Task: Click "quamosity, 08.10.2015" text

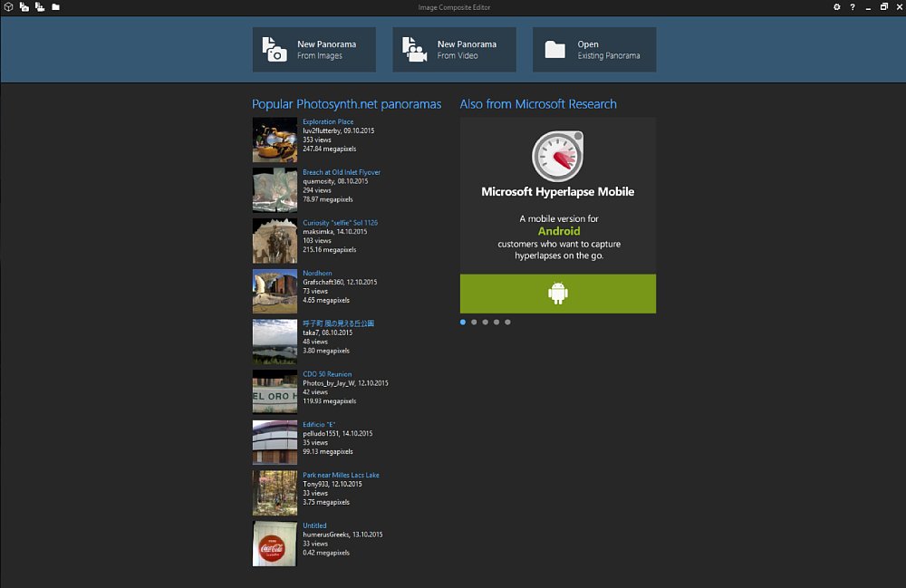Action: tap(335, 181)
